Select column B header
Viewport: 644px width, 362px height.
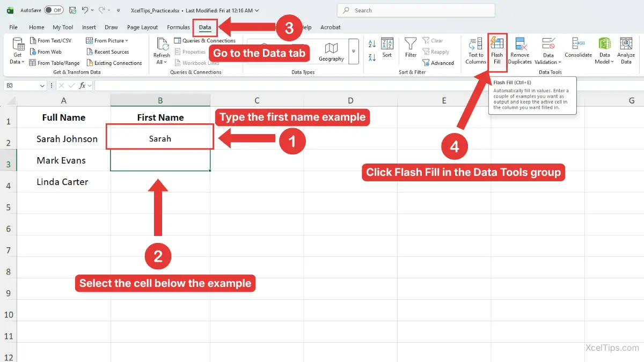point(160,100)
